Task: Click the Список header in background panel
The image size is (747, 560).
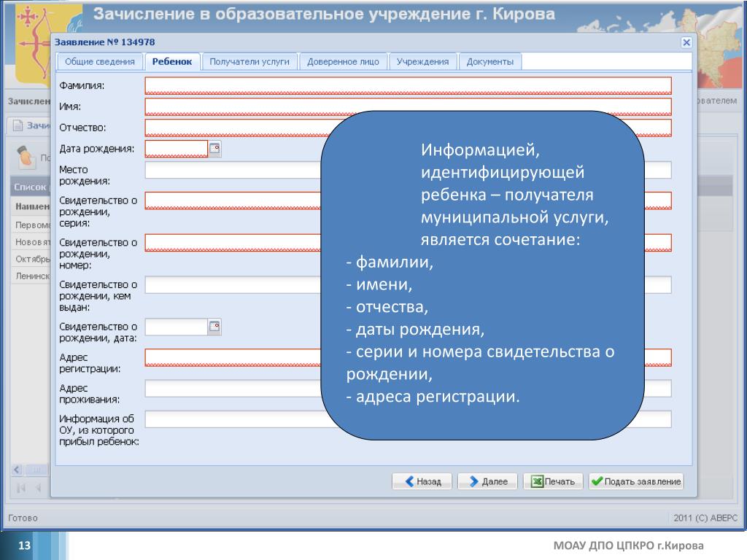Action: [31, 187]
